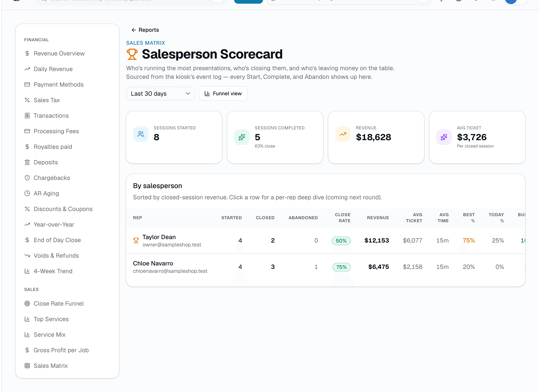Click the Revenue column header
Image resolution: width=539 pixels, height=392 pixels.
pyautogui.click(x=378, y=218)
